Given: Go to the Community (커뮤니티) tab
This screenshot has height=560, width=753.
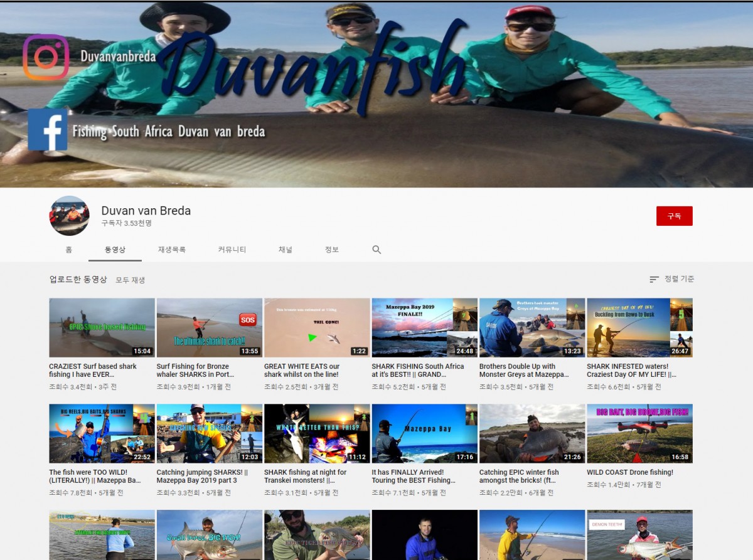Looking at the screenshot, I should pyautogui.click(x=232, y=250).
